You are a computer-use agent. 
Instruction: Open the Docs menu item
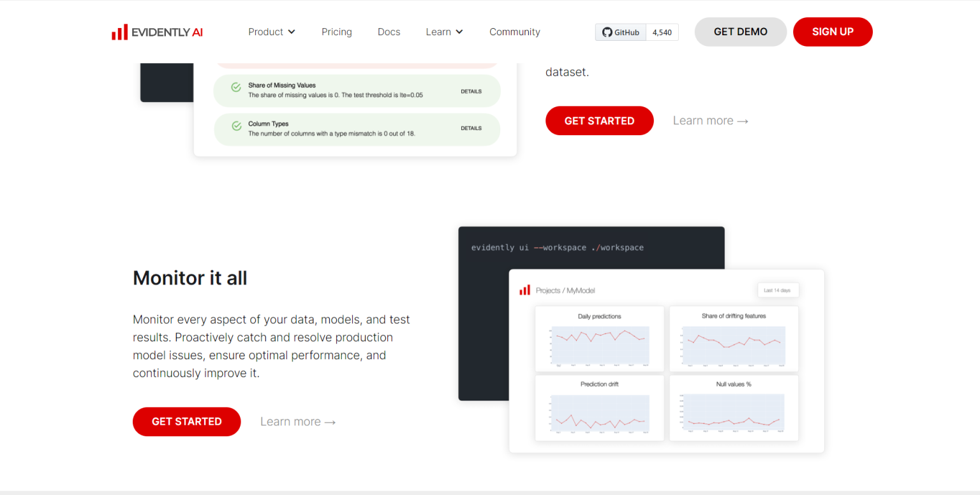point(389,32)
